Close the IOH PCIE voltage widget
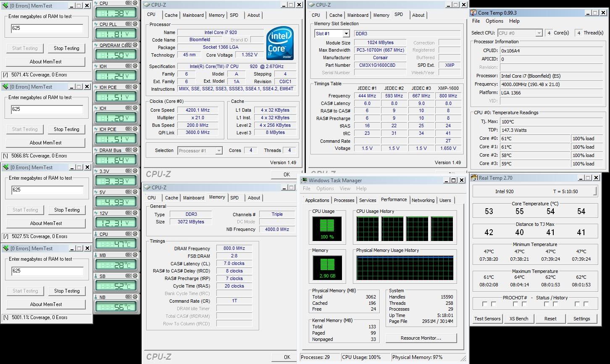The height and width of the screenshot is (364, 610). click(135, 87)
